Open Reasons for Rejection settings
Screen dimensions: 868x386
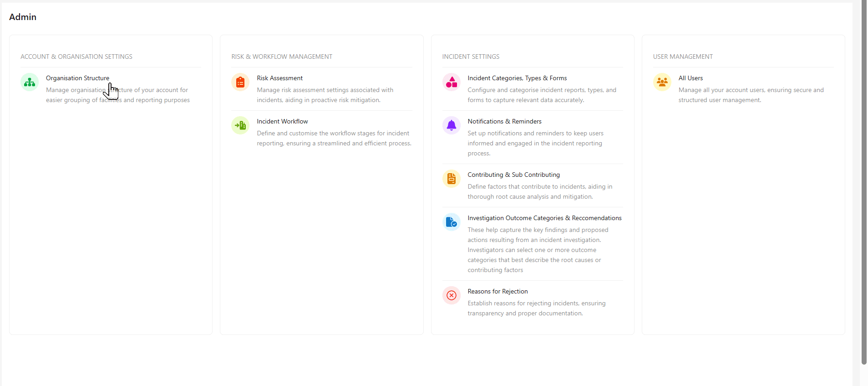tap(497, 291)
